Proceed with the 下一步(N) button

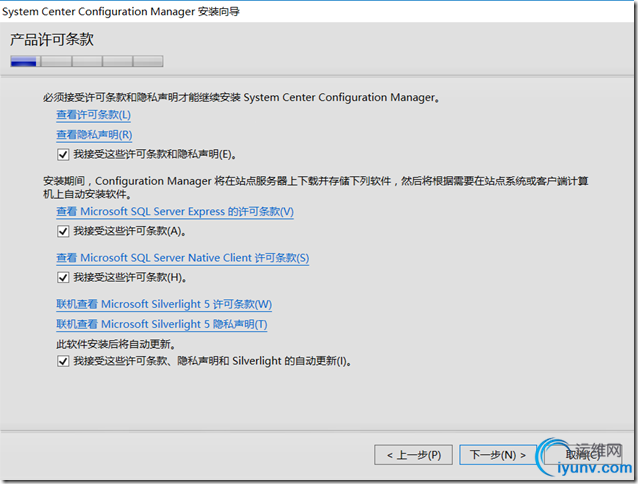(x=498, y=454)
